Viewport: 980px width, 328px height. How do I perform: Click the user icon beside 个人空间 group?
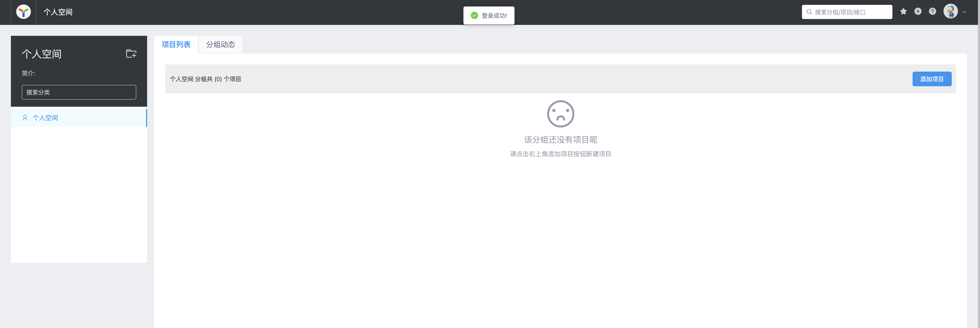[x=25, y=117]
